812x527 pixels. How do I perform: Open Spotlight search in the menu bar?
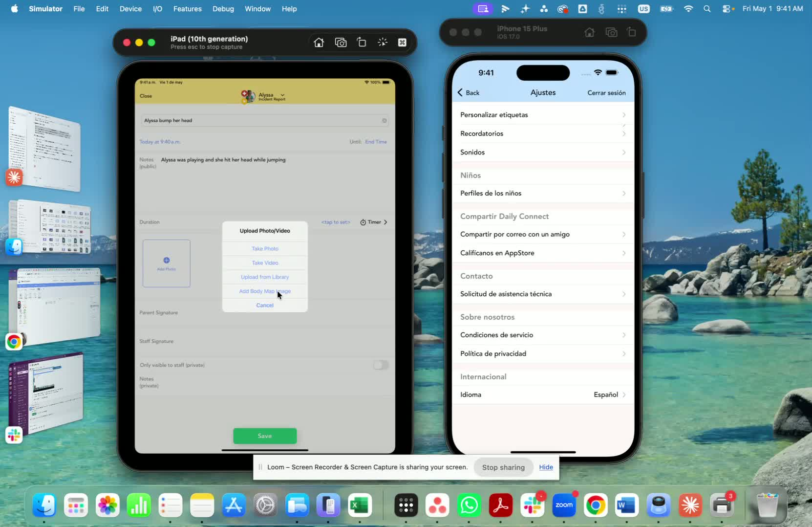pyautogui.click(x=707, y=9)
